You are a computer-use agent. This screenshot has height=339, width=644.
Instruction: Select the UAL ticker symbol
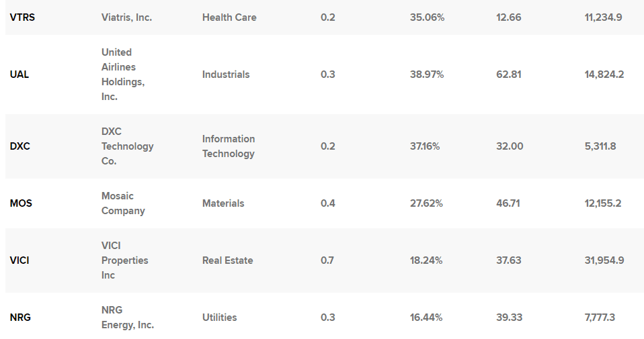click(x=19, y=75)
